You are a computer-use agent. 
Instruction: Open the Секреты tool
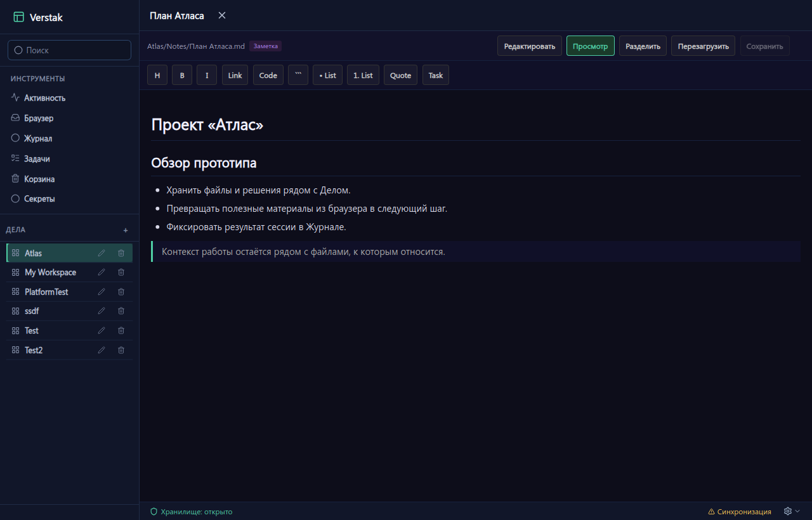click(x=69, y=198)
